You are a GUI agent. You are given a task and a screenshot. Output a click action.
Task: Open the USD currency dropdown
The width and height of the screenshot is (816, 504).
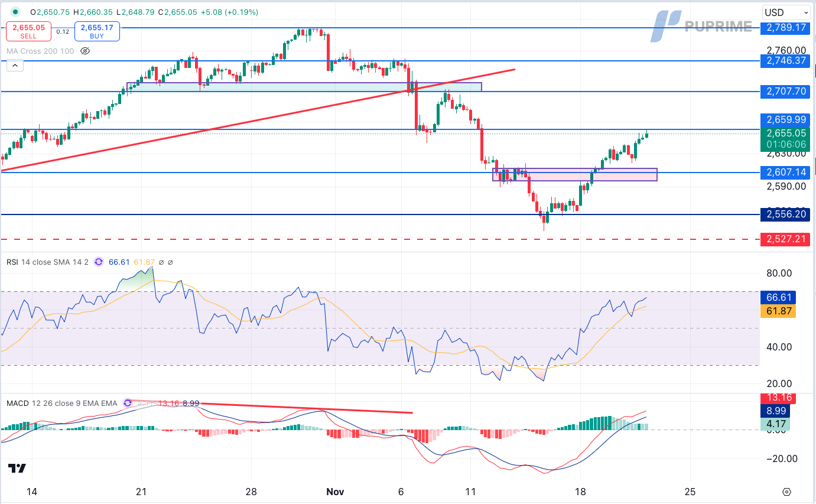[786, 12]
